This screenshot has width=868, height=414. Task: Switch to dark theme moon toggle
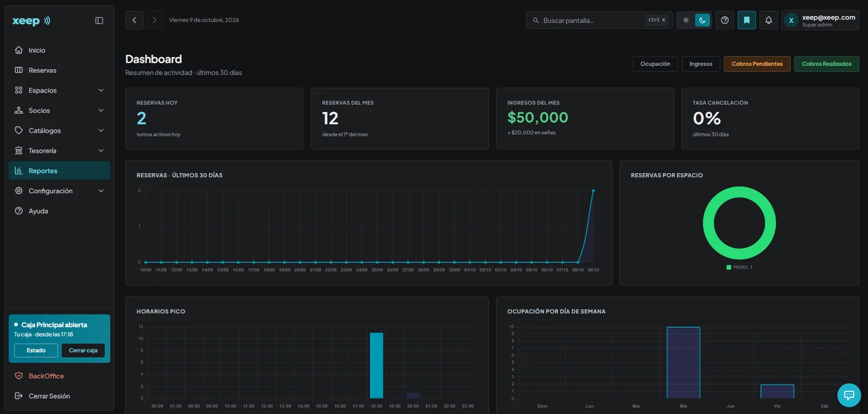click(703, 20)
